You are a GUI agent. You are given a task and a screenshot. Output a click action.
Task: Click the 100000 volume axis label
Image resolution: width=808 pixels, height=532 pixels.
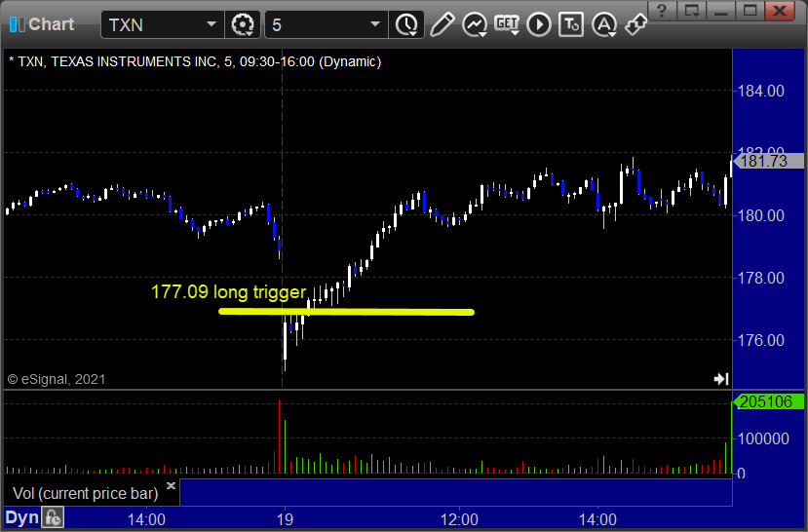[x=763, y=438]
